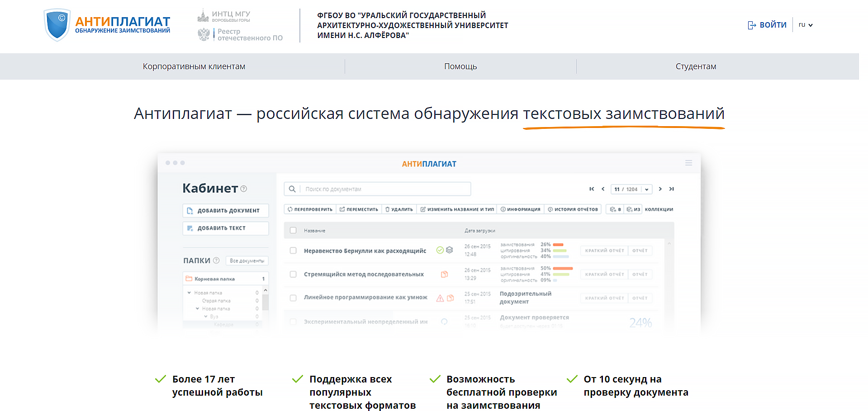Click the ИСТОРИЯ ОТЧЁТОВ toolbar button
Viewport: 868px width, 411px height.
(573, 209)
